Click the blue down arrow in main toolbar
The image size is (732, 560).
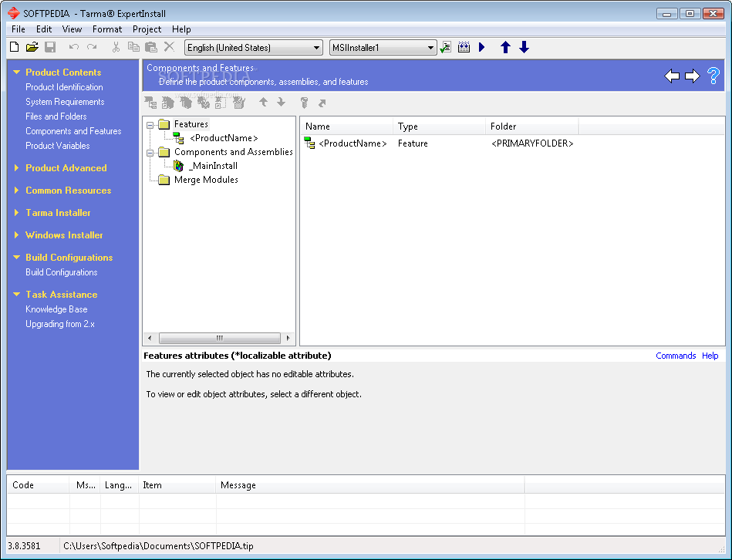[x=524, y=47]
